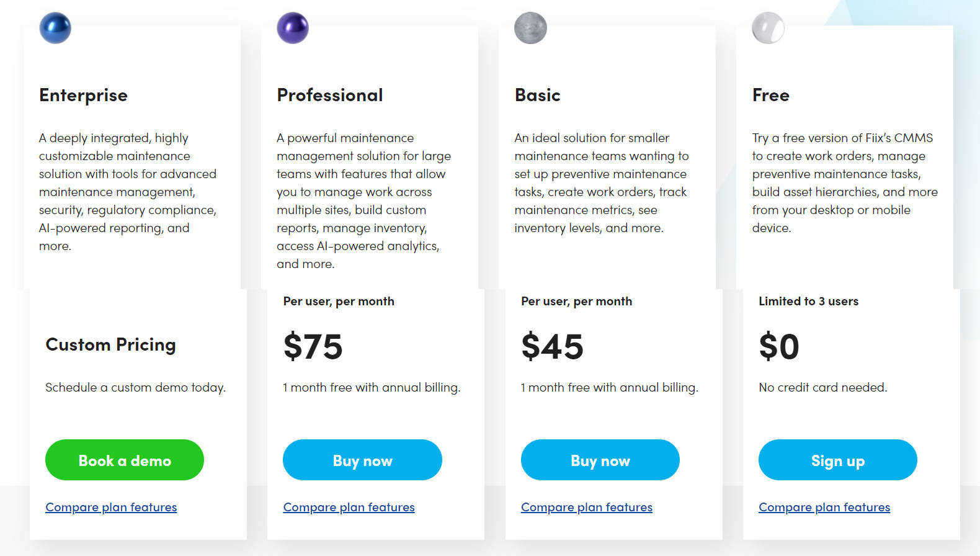
Task: Select the Basic plan heading
Action: click(537, 95)
